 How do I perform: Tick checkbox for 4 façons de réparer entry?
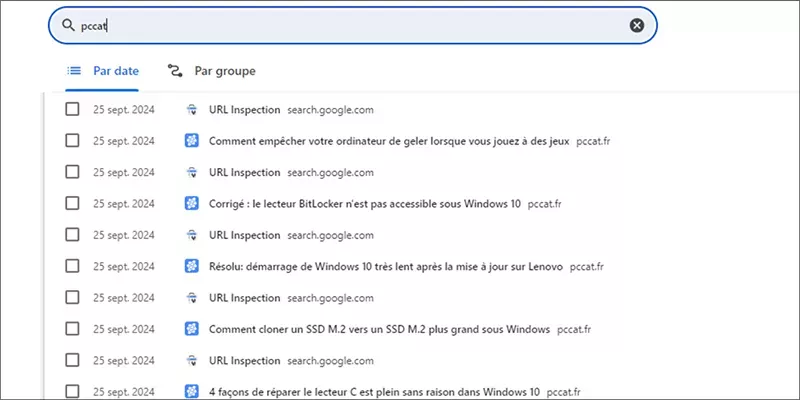(x=72, y=392)
